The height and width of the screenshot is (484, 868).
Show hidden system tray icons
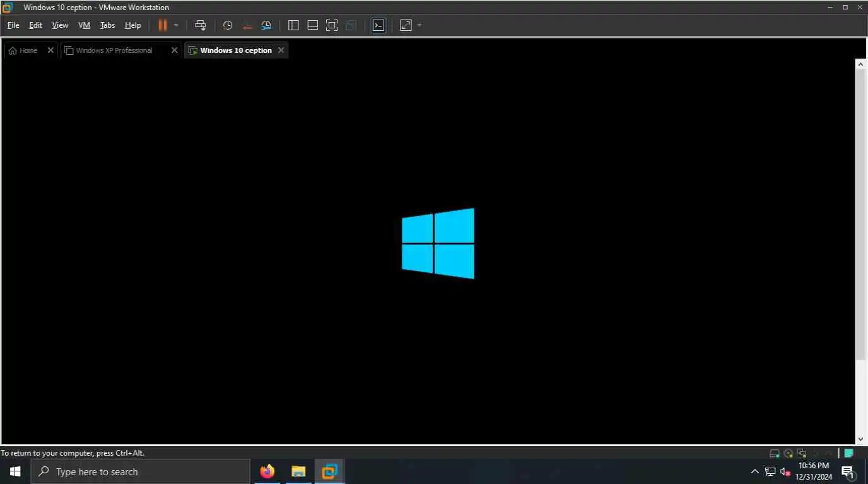[754, 471]
